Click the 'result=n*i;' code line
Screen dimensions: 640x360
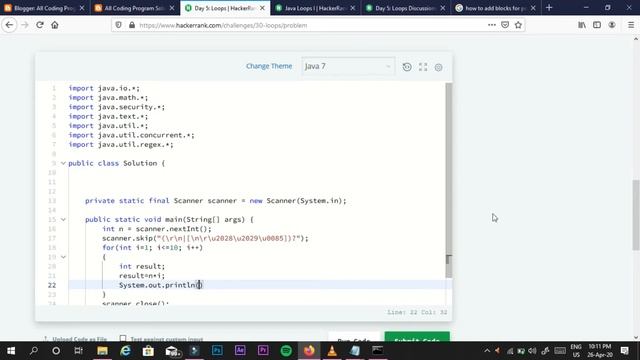pos(142,276)
